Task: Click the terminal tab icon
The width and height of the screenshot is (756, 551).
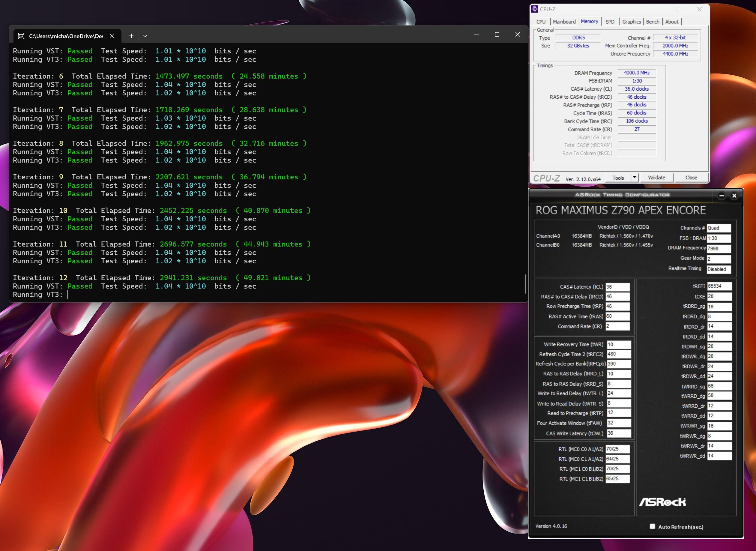Action: point(21,36)
